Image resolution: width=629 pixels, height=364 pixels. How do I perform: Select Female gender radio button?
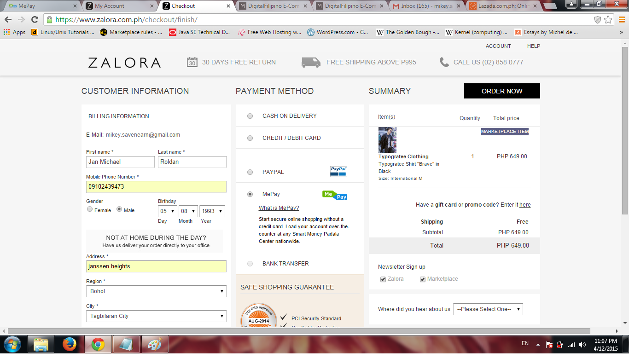coord(90,209)
